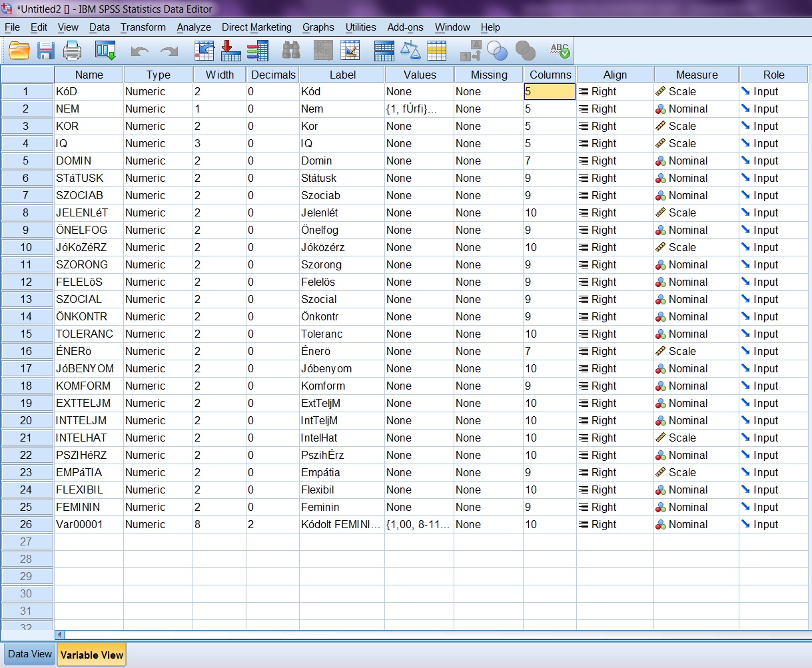This screenshot has width=812, height=668.
Task: Switch to the Data View tab
Action: point(29,654)
